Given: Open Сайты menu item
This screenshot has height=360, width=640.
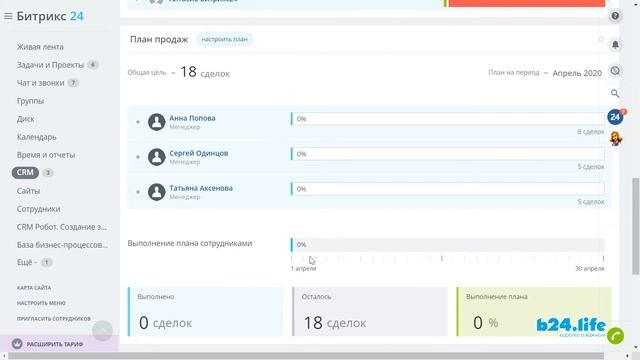Looking at the screenshot, I should (x=28, y=191).
